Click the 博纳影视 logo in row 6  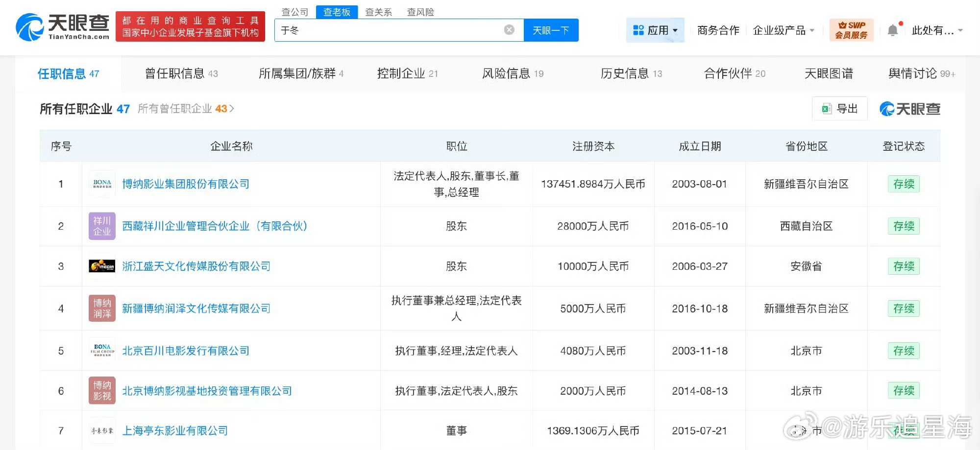point(101,390)
